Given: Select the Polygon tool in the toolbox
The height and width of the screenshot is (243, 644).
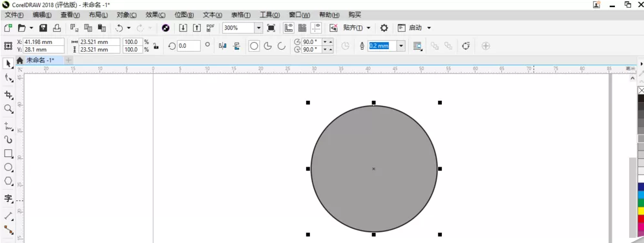Looking at the screenshot, I should (x=8, y=182).
